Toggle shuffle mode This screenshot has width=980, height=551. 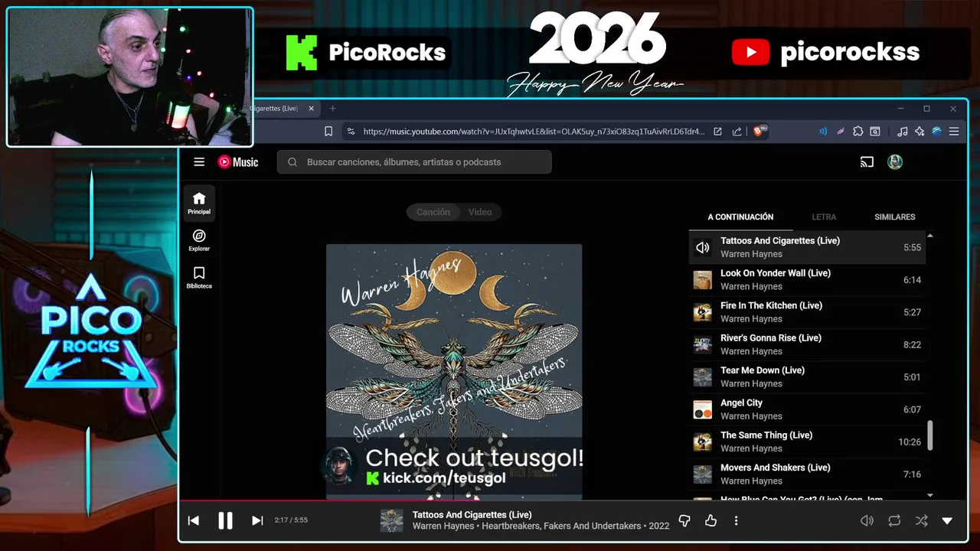tap(921, 520)
